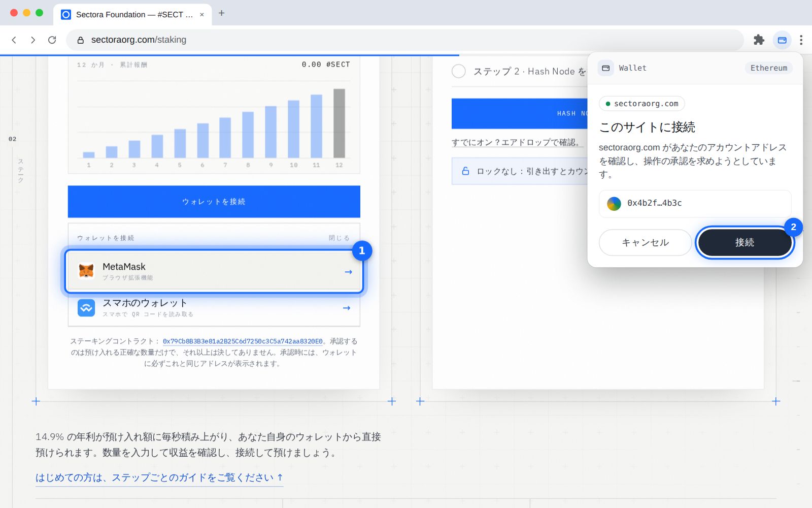This screenshot has height=508, width=812.
Task: Choose the MetaMask wallet option
Action: click(214, 271)
